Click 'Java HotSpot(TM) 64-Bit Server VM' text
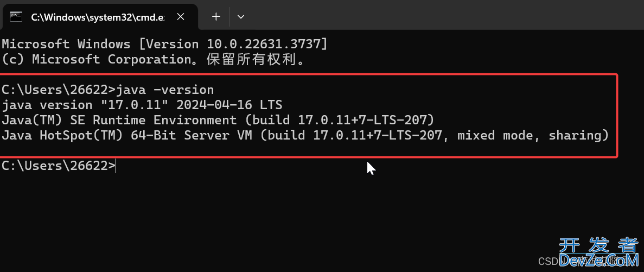The image size is (644, 272). 127,135
